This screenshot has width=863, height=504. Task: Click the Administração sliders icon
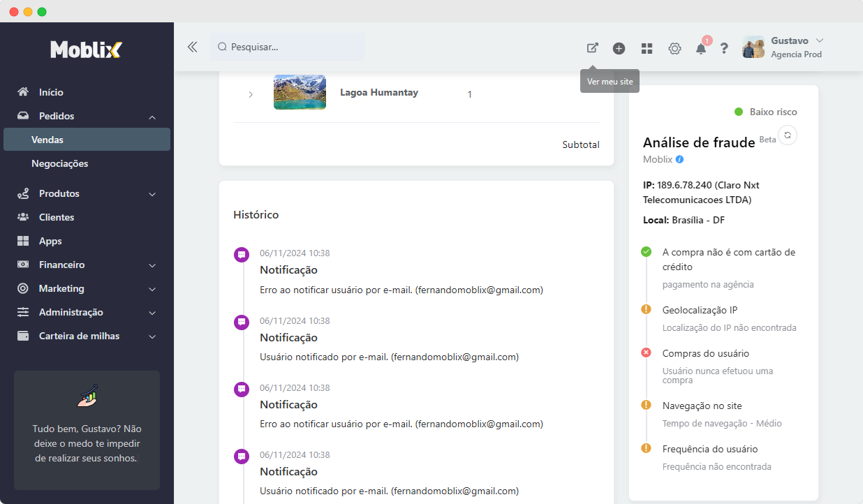pyautogui.click(x=23, y=312)
